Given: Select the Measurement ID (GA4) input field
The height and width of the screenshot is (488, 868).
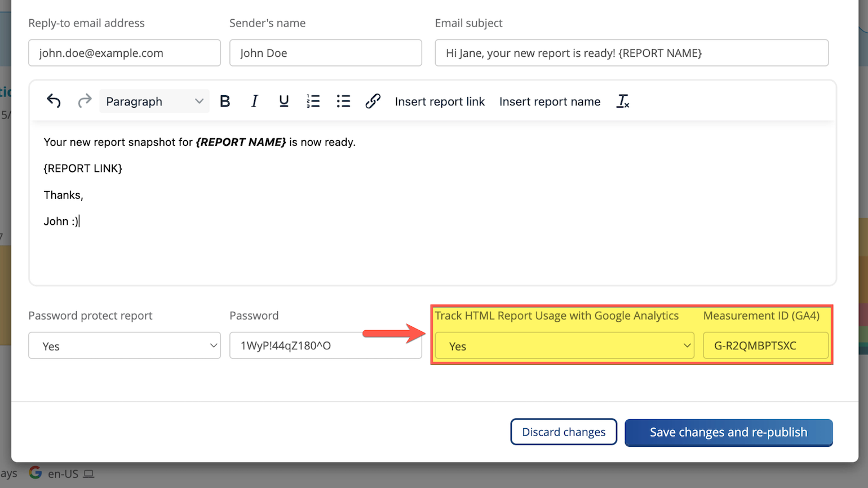Looking at the screenshot, I should tap(765, 345).
